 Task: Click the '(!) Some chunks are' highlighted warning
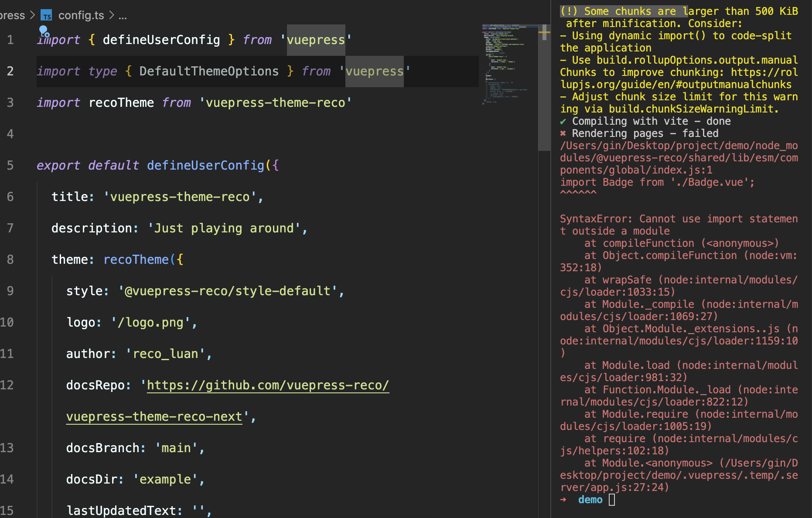click(624, 11)
